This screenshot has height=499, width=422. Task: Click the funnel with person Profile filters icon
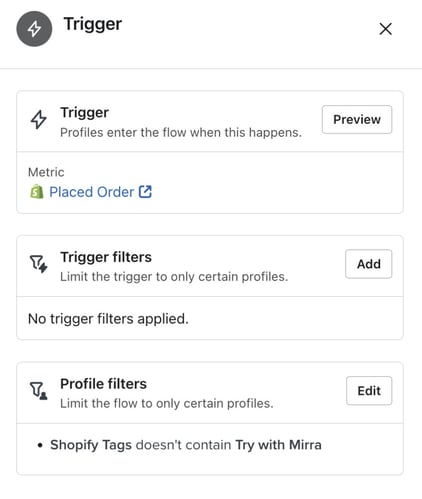tap(39, 391)
